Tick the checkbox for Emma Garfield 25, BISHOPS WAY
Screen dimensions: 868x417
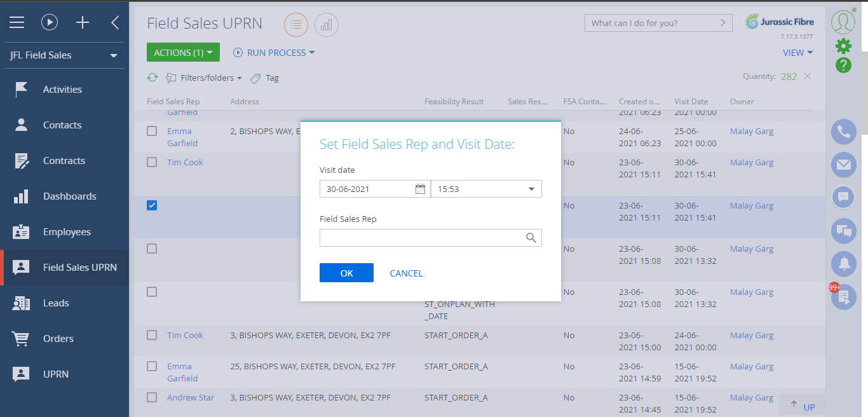152,366
